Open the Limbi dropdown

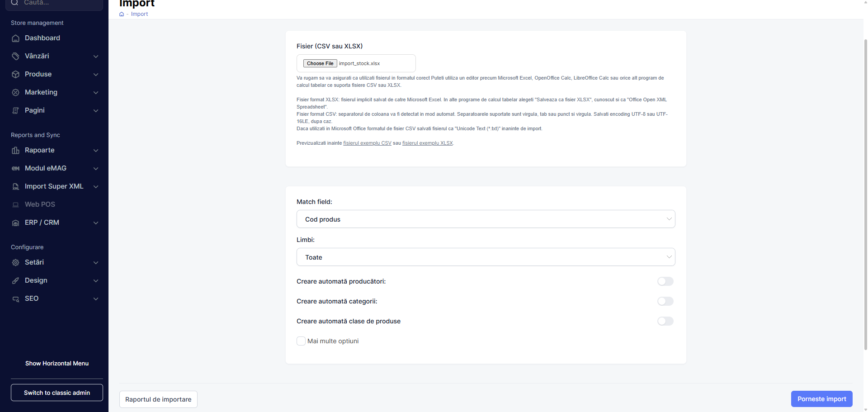486,257
